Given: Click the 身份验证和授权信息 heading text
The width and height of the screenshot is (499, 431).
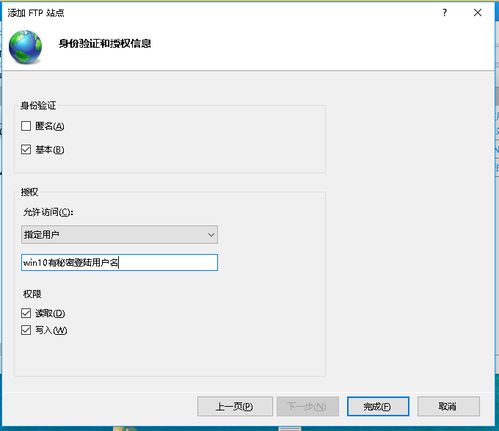Looking at the screenshot, I should click(x=105, y=43).
